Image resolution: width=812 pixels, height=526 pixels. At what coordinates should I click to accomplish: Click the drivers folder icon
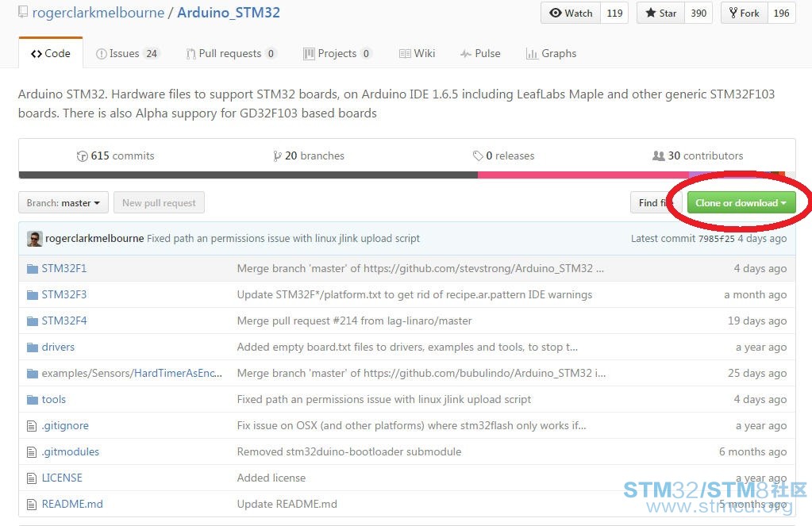pos(32,347)
